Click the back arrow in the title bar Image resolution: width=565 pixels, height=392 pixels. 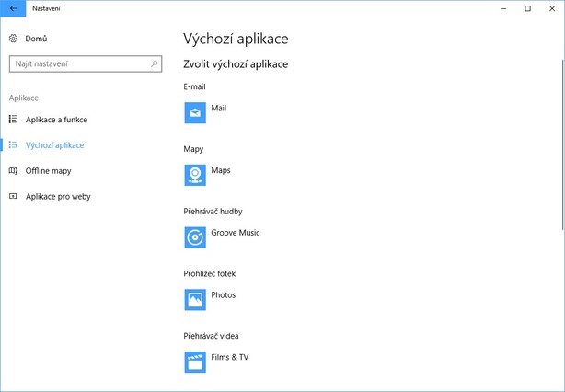click(12, 8)
